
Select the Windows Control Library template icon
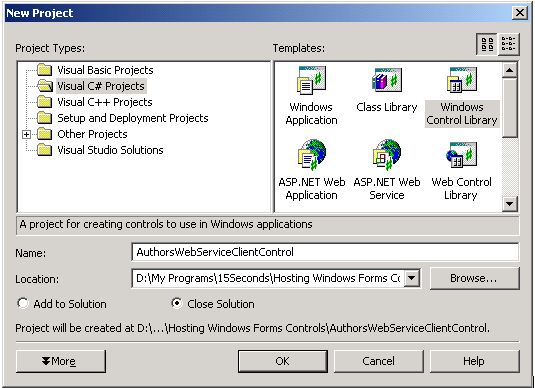tap(462, 80)
